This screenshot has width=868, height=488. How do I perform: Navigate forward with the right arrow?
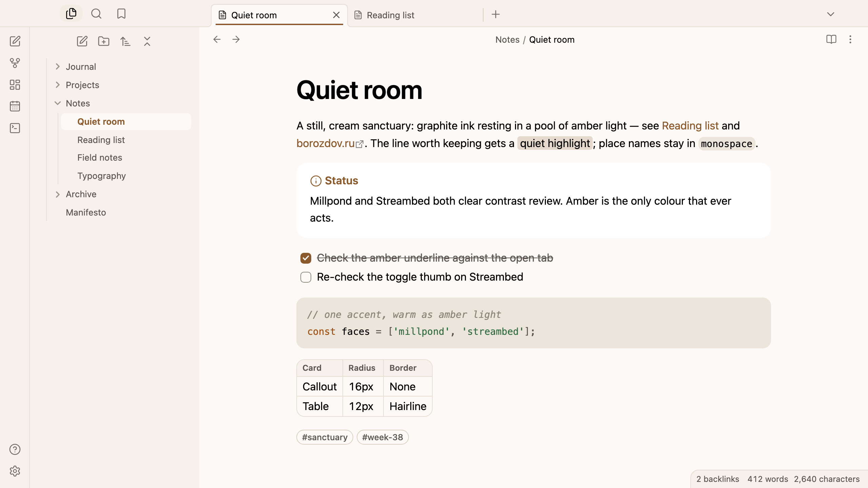click(236, 39)
